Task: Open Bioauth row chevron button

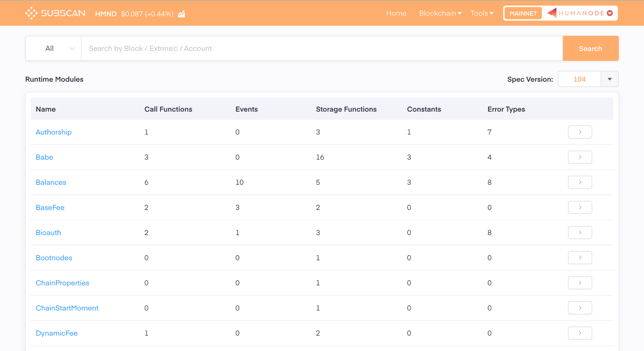Action: (580, 232)
